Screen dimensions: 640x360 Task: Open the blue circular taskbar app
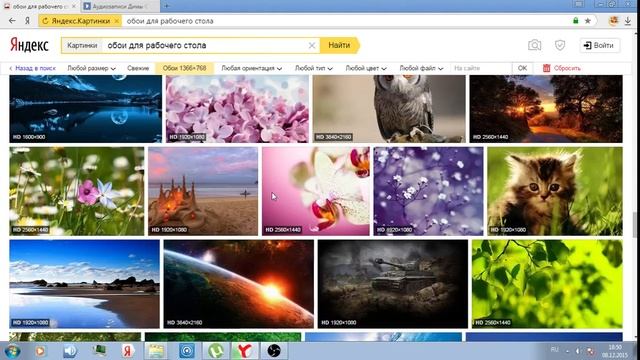pos(187,351)
